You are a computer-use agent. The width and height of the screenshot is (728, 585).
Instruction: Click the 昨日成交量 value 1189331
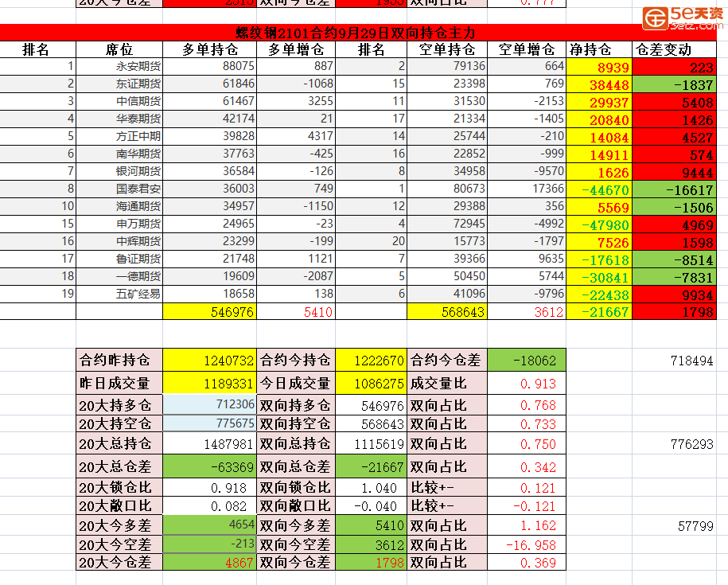coord(210,383)
